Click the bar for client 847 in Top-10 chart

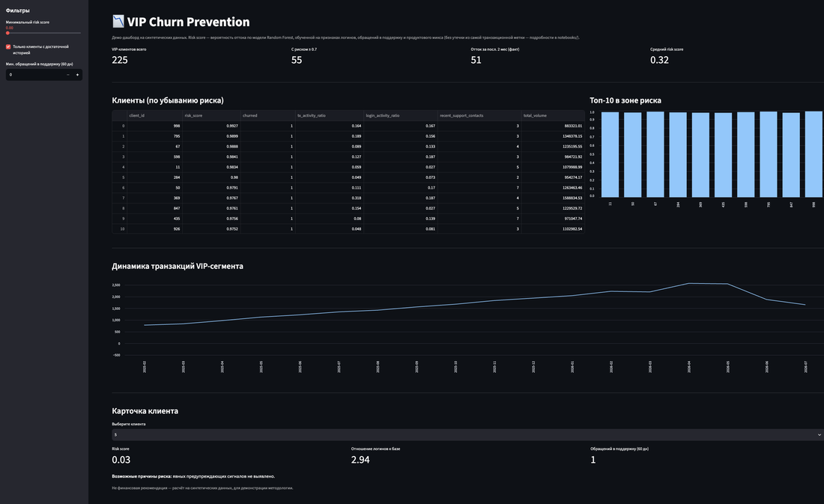coord(791,154)
